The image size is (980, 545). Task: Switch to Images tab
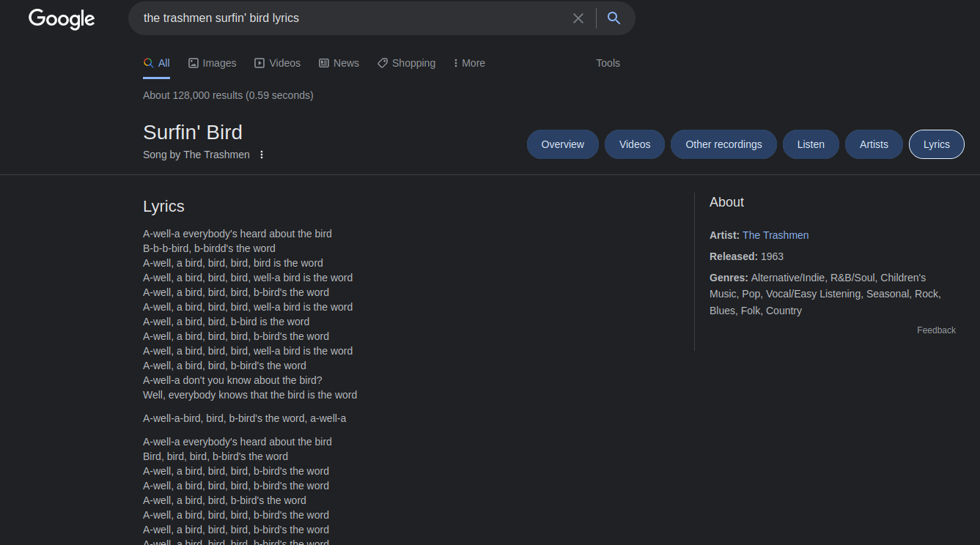(x=213, y=63)
